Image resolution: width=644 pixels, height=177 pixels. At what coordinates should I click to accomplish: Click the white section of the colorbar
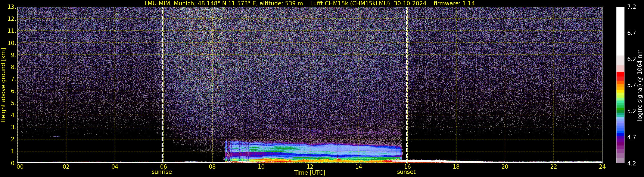(x=620, y=31)
